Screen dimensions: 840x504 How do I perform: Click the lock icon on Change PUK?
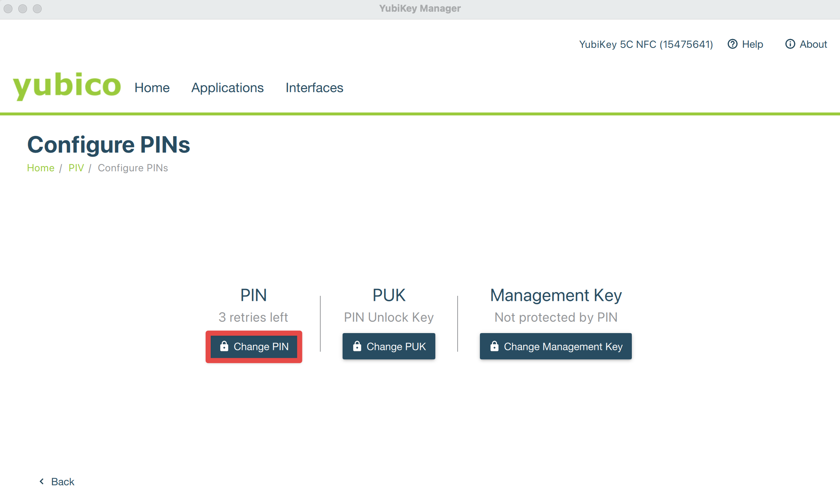click(357, 346)
